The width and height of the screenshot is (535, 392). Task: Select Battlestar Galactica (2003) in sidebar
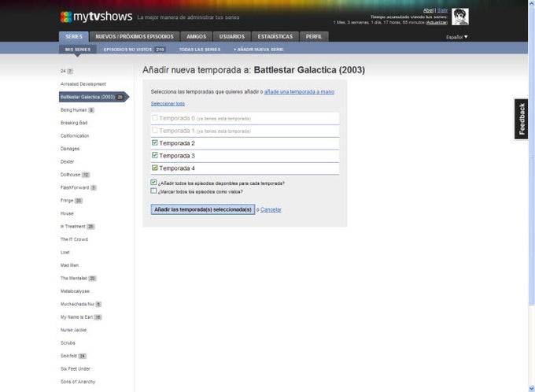pos(93,97)
